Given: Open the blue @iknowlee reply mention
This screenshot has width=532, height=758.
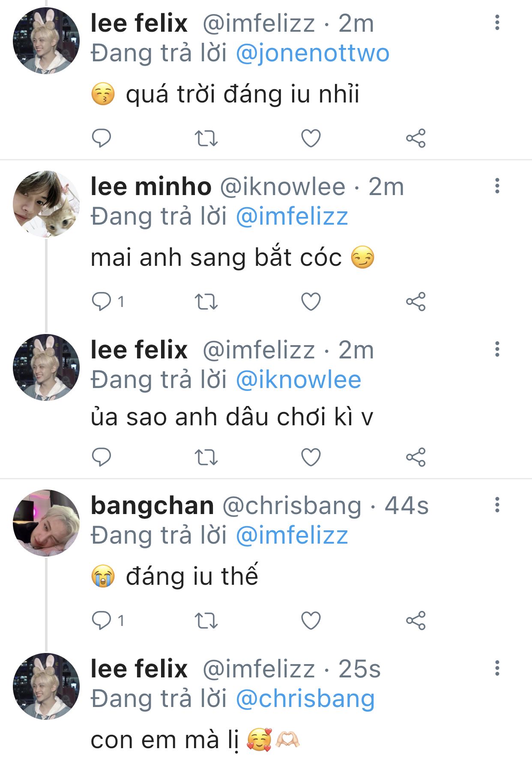Looking at the screenshot, I should click(x=298, y=380).
